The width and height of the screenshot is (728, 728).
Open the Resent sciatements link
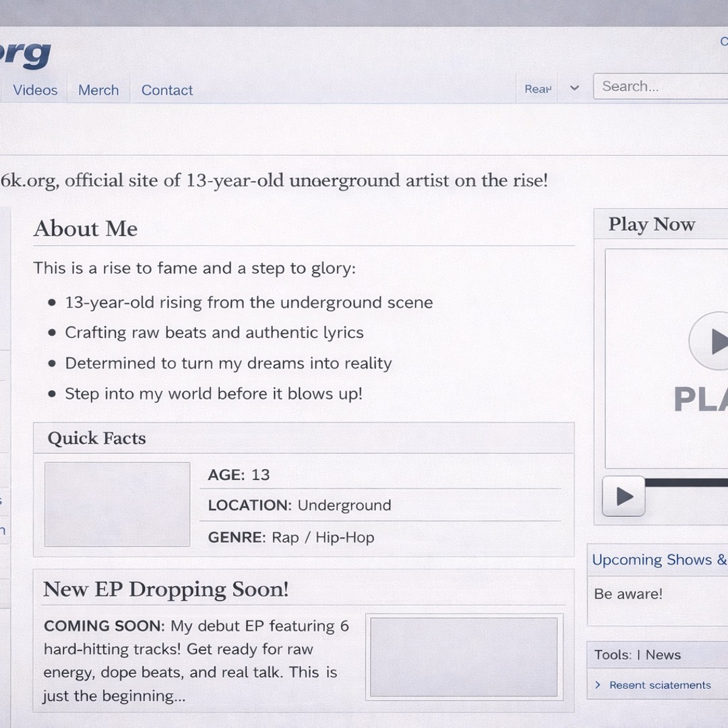[x=660, y=686]
